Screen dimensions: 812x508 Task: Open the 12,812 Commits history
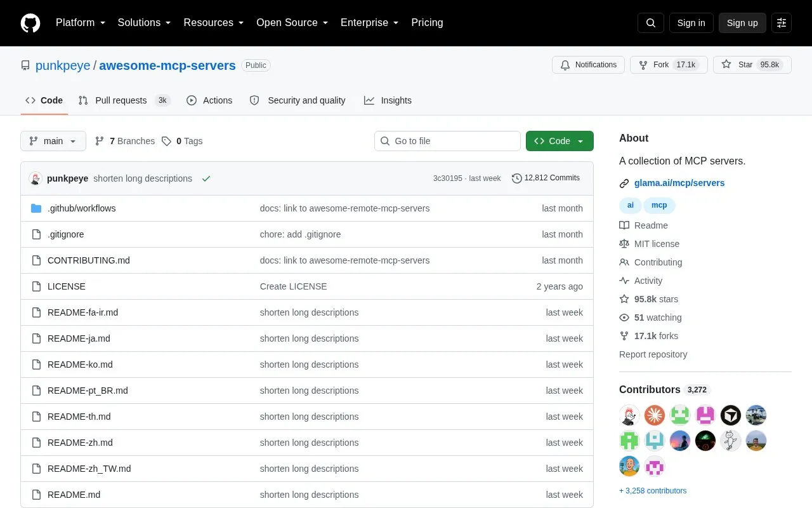point(546,178)
